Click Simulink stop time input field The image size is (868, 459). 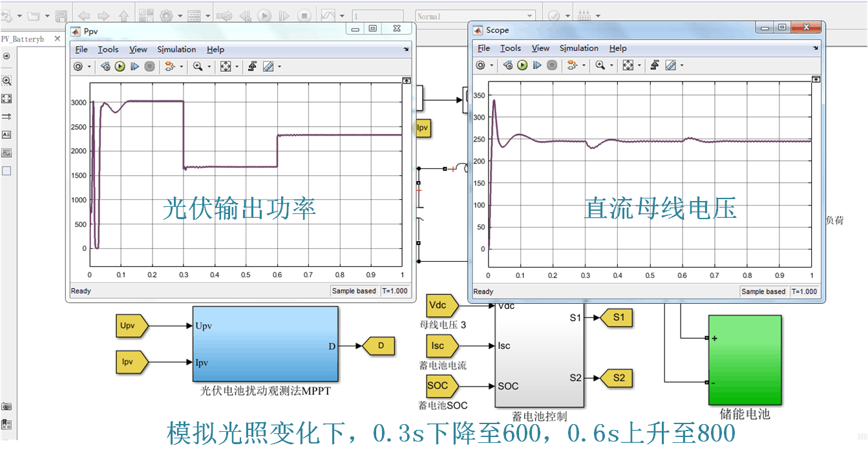click(x=377, y=16)
